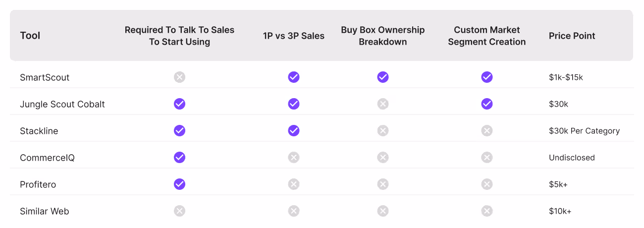Viewport: 644px width, 228px height.
Task: Click CommerceIQ's Talk To Sales checkmark
Action: [x=179, y=157]
